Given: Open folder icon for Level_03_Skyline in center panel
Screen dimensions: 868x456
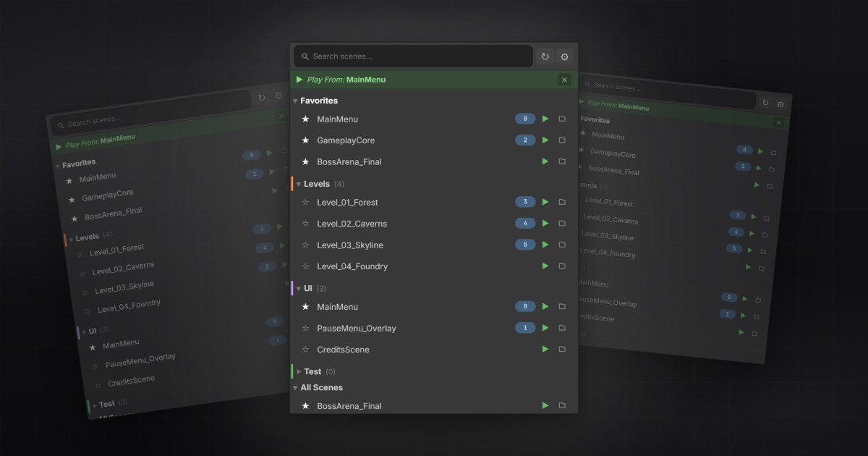Looking at the screenshot, I should pos(562,245).
